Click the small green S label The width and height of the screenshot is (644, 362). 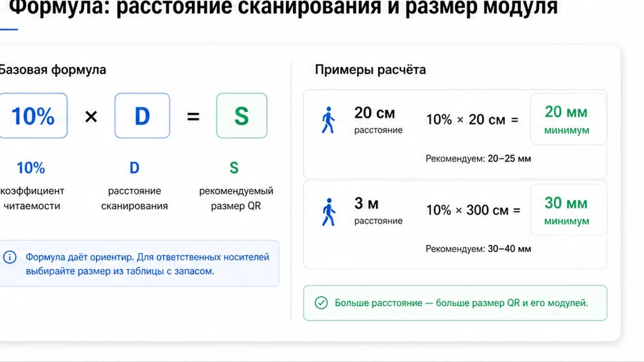(x=234, y=168)
